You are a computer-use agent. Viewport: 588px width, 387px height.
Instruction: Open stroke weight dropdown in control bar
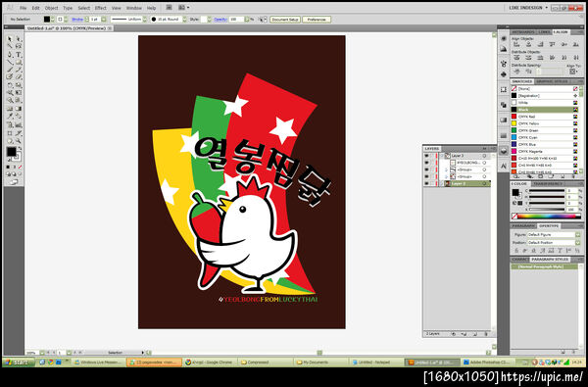pyautogui.click(x=104, y=20)
